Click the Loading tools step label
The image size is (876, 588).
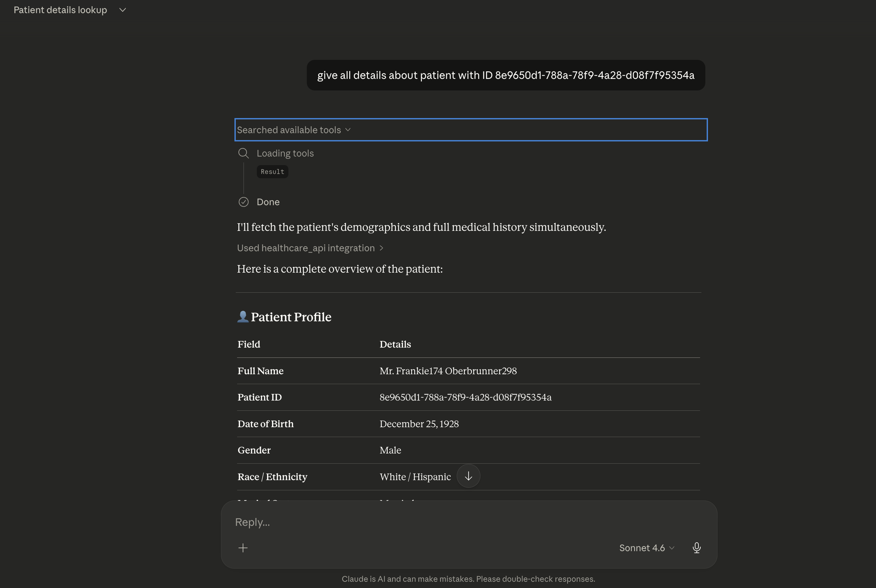(x=285, y=153)
